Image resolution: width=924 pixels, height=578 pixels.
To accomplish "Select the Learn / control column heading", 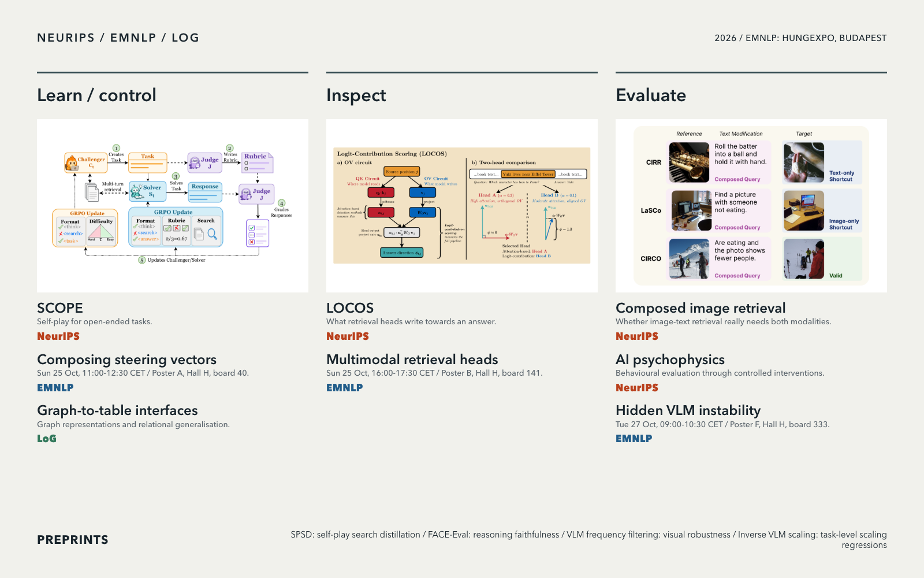I will 96,95.
